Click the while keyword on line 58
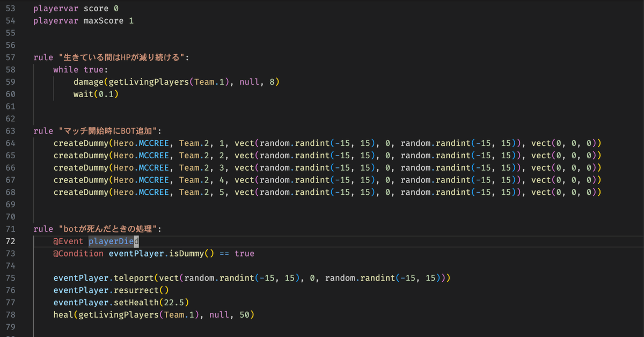Viewport: 644px width, 337px height. 64,69
